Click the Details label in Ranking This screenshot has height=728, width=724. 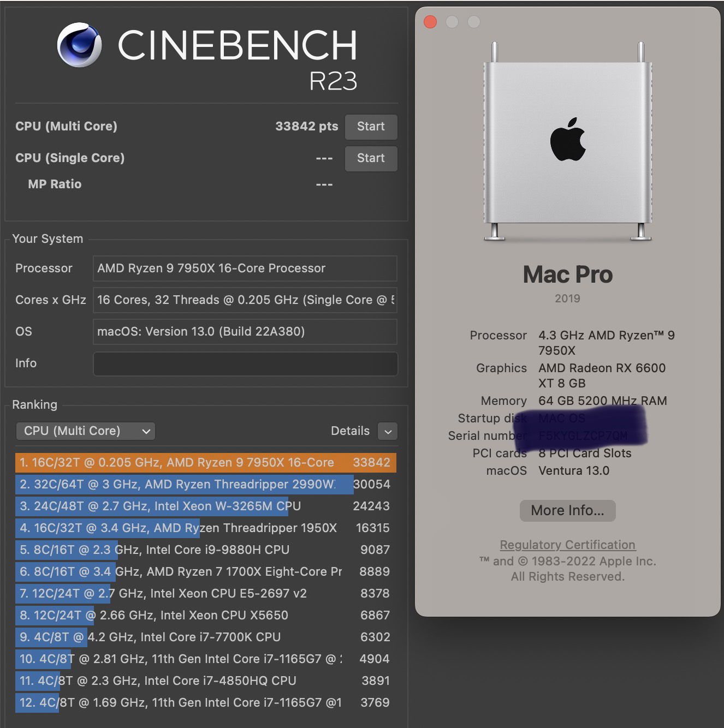(x=350, y=431)
